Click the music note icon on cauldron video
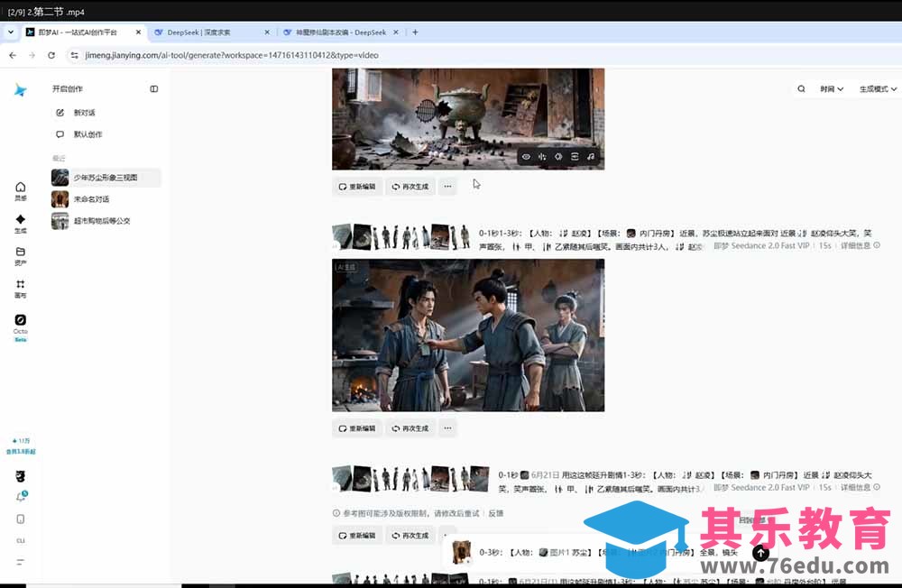Viewport: 902px width, 588px height. (x=590, y=157)
